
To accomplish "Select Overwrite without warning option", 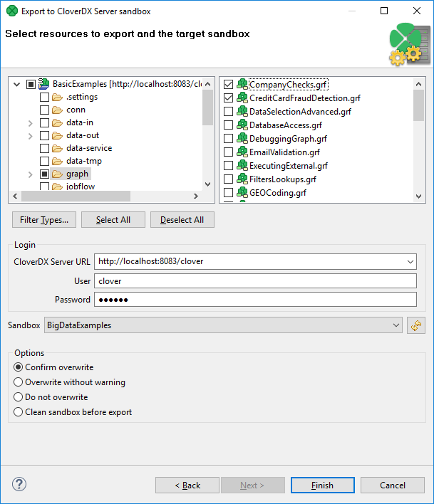I will tap(19, 382).
